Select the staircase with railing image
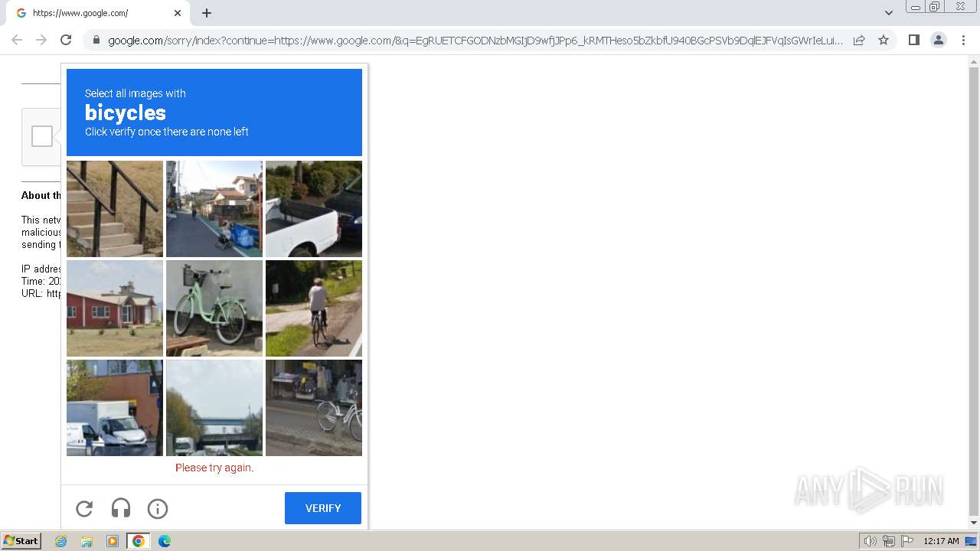 coord(115,209)
